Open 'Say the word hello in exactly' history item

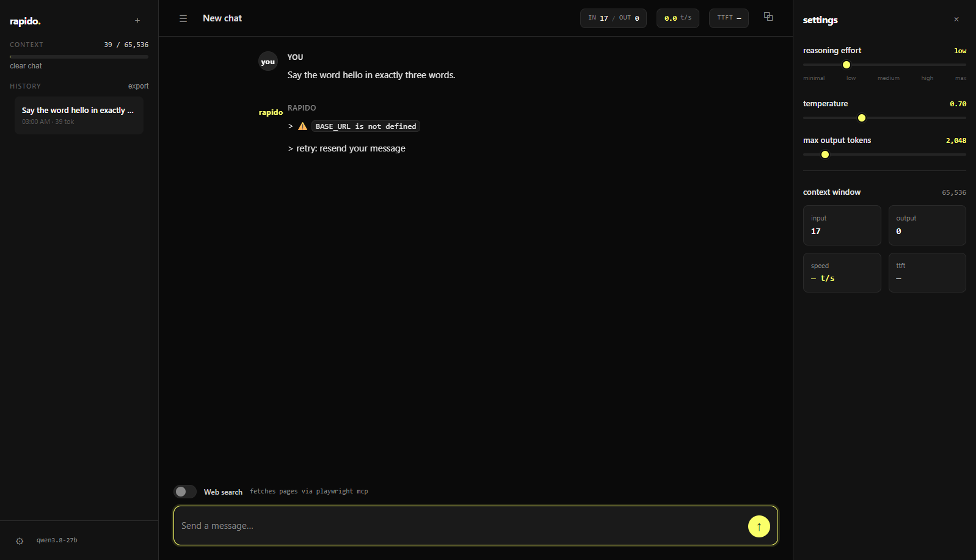coord(79,115)
